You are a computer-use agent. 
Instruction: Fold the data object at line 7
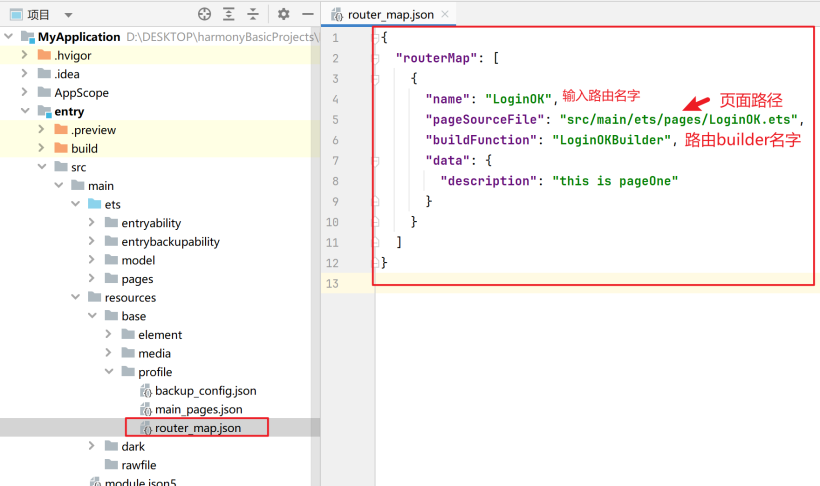[375, 161]
